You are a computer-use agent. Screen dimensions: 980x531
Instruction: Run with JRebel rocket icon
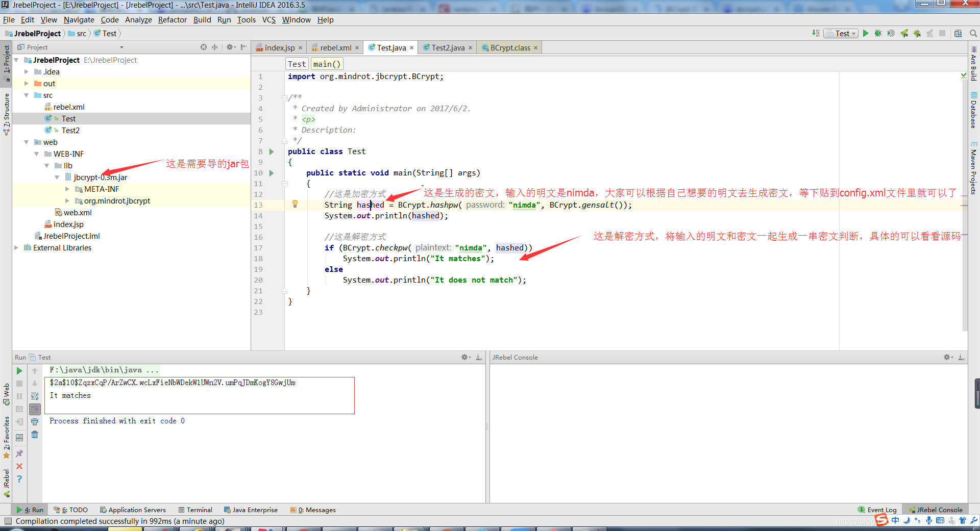tap(904, 34)
